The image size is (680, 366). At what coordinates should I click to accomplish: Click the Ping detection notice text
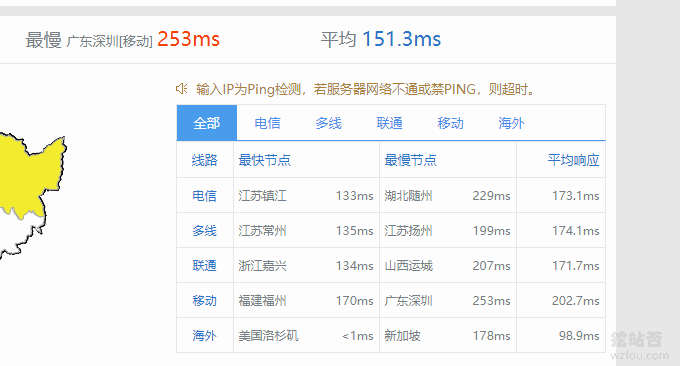(x=365, y=89)
